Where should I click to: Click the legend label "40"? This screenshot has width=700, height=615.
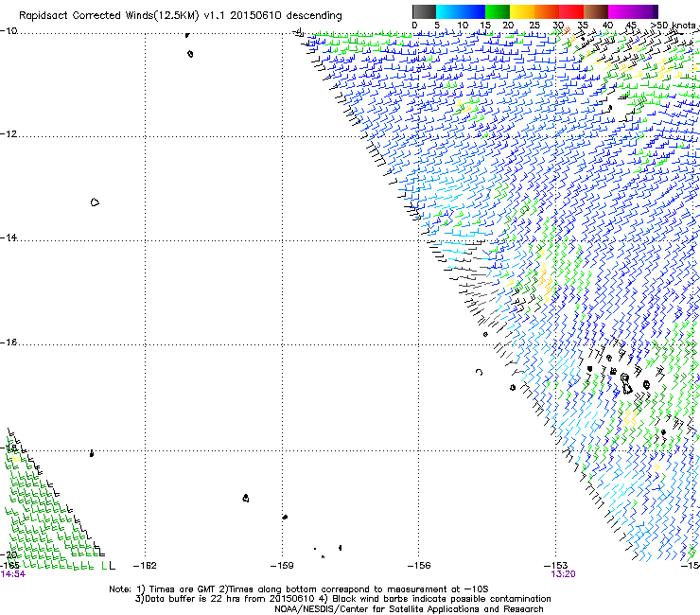[x=607, y=26]
